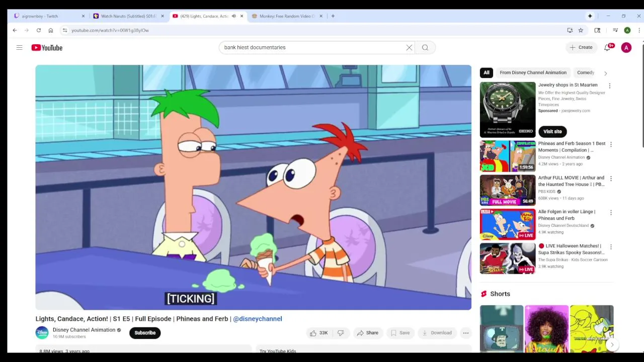Open the Disney Channel Animation channel avatar
The height and width of the screenshot is (362, 644).
(x=42, y=333)
